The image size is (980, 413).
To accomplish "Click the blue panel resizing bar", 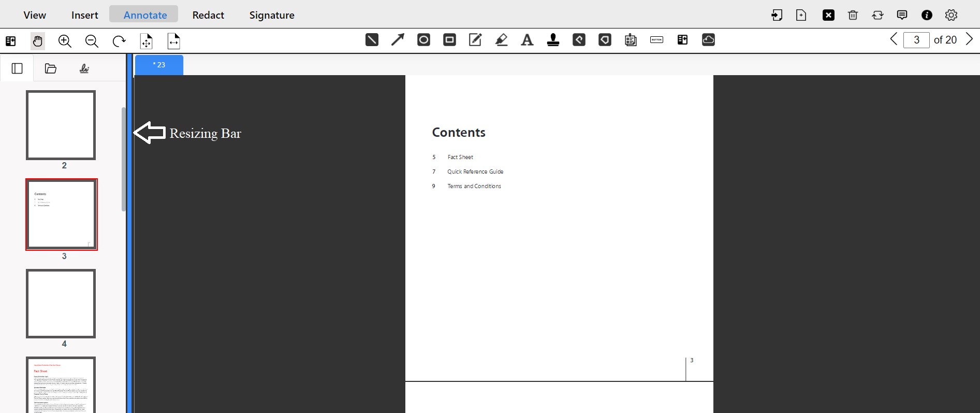I will [x=129, y=233].
